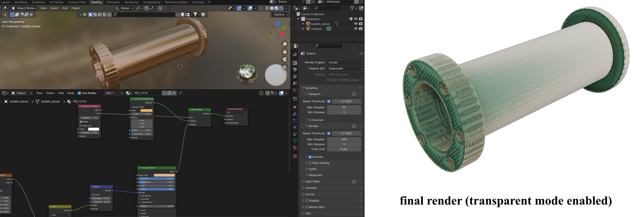Switch to wireframe viewport shading

pyautogui.click(x=267, y=8)
